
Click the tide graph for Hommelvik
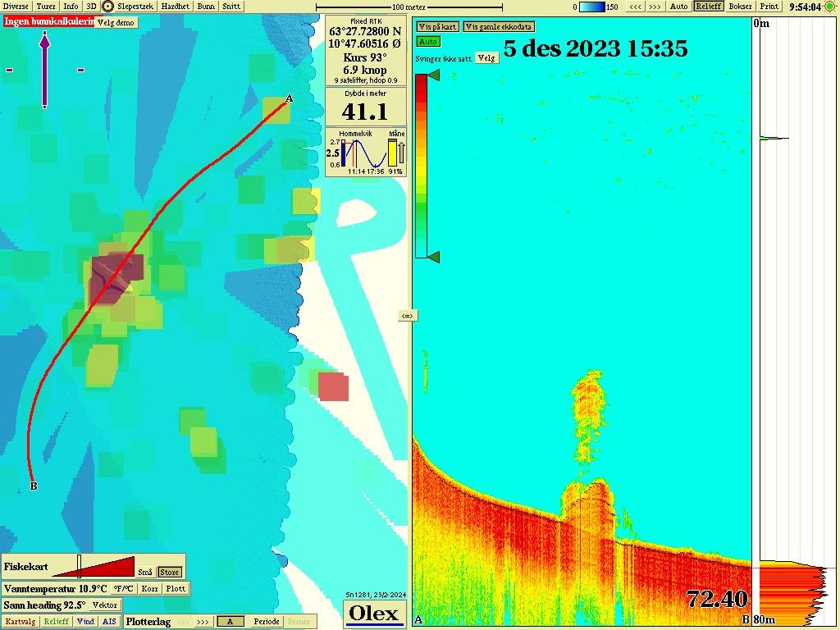[364, 153]
